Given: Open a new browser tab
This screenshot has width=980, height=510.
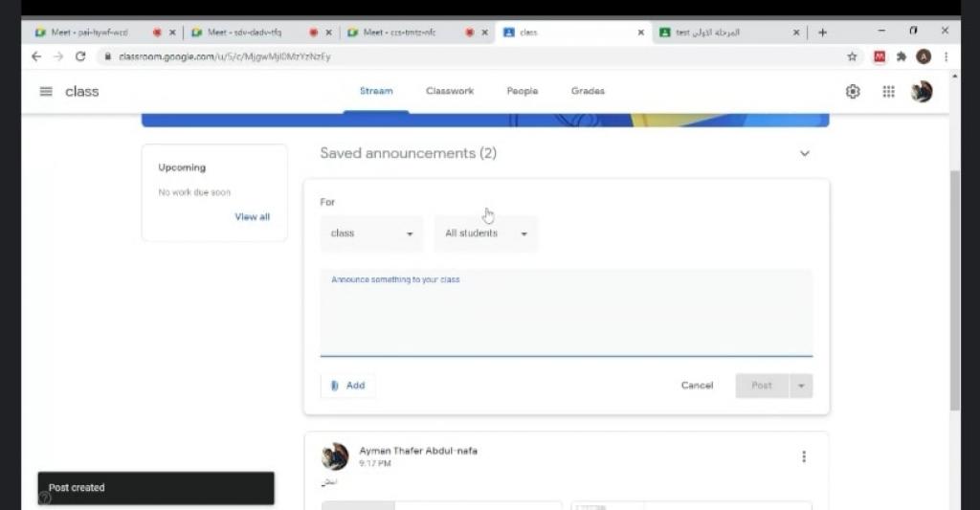Looking at the screenshot, I should 822,33.
